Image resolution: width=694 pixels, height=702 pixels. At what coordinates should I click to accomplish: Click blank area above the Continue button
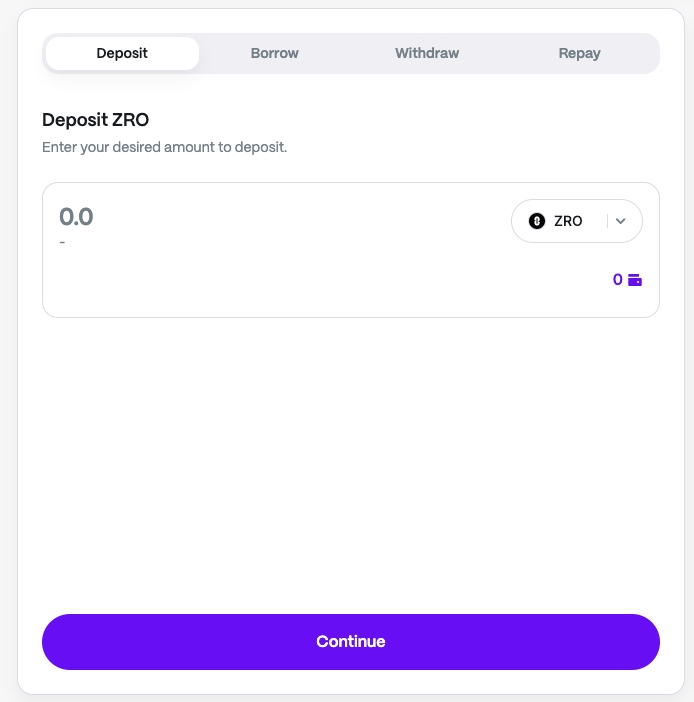(350, 470)
